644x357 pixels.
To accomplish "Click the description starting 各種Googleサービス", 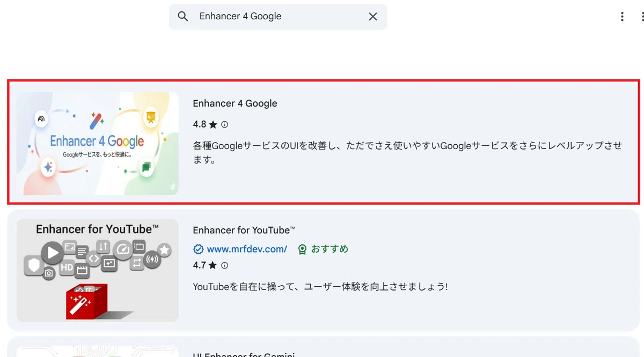I will 407,153.
